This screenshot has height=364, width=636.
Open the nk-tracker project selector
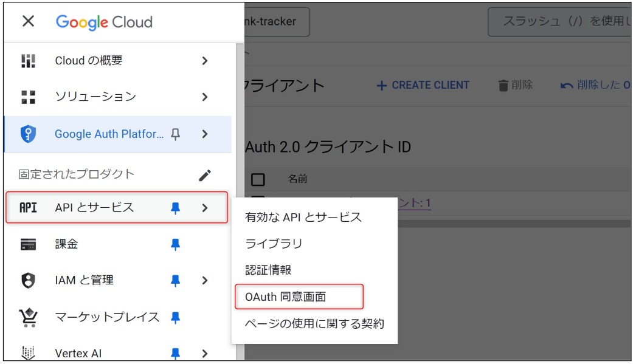pyautogui.click(x=277, y=21)
